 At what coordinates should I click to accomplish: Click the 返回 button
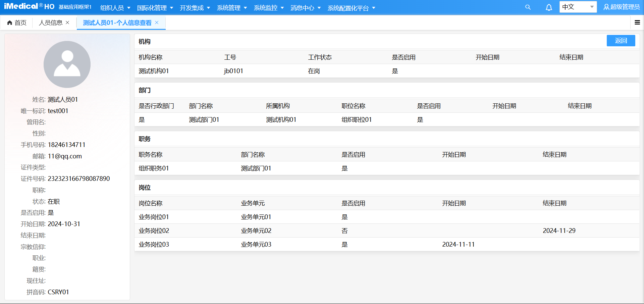point(621,41)
